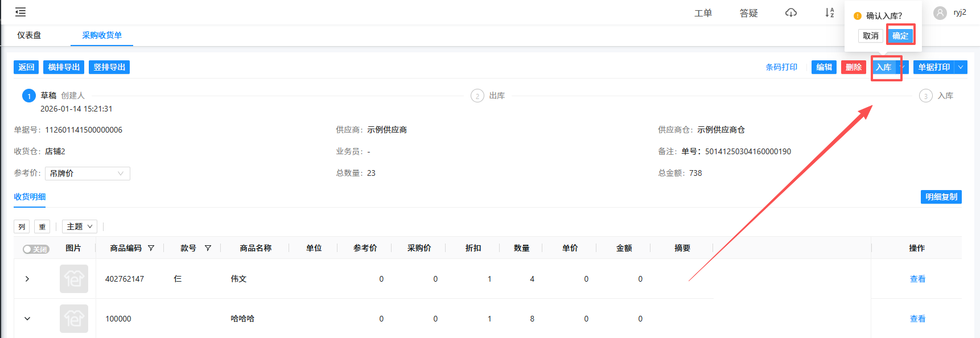Open the 单据打印 dropdown arrow
Image resolution: width=980 pixels, height=338 pixels.
961,67
